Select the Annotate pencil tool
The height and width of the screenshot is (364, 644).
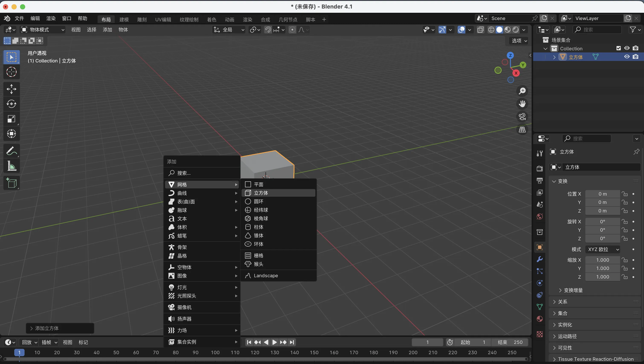[11, 151]
